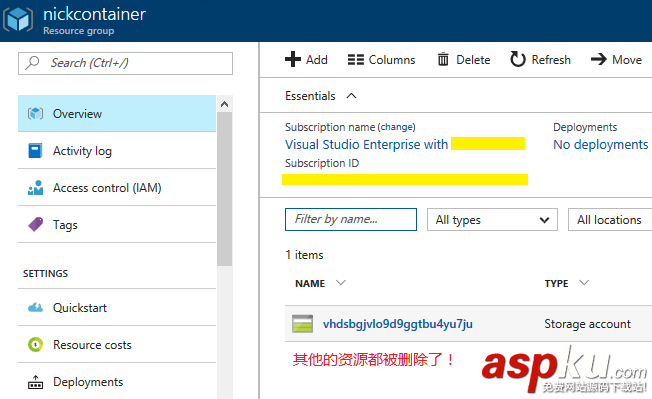
Task: Open the Resource costs item
Action: coord(117,345)
